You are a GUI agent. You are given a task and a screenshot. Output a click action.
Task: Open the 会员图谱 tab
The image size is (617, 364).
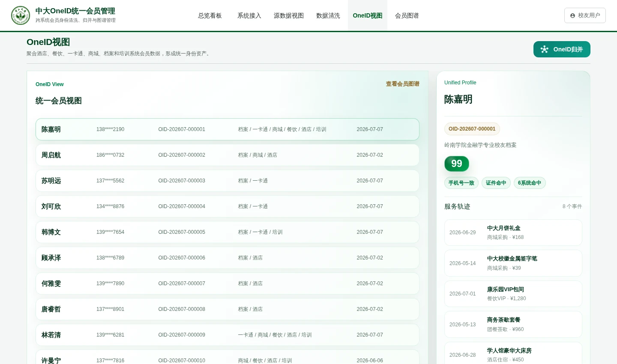pyautogui.click(x=407, y=15)
